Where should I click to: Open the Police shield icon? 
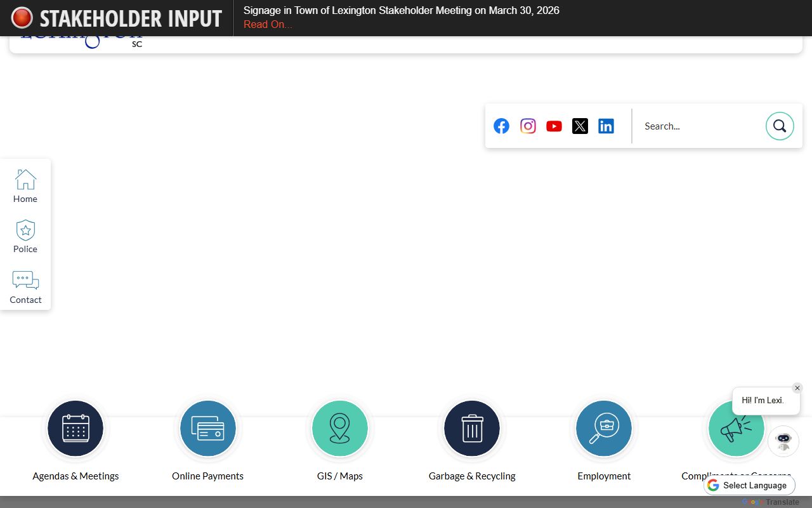tap(25, 231)
